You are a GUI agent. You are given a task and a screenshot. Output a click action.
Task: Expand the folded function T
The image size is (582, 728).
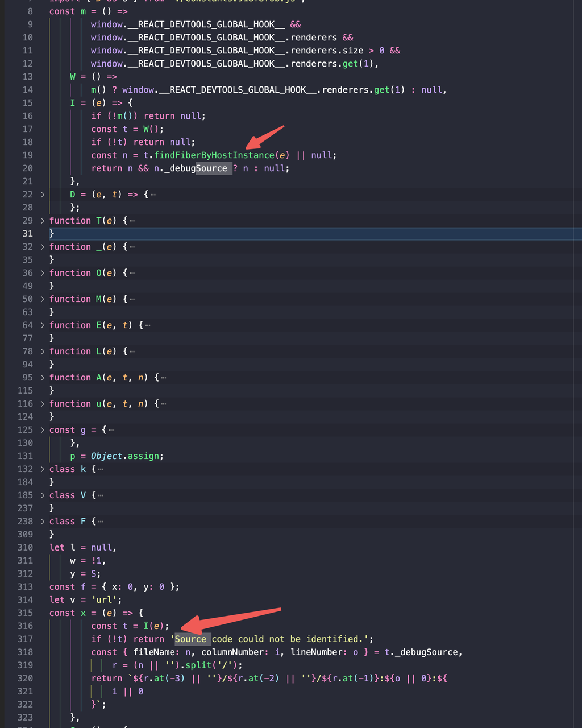tap(43, 220)
